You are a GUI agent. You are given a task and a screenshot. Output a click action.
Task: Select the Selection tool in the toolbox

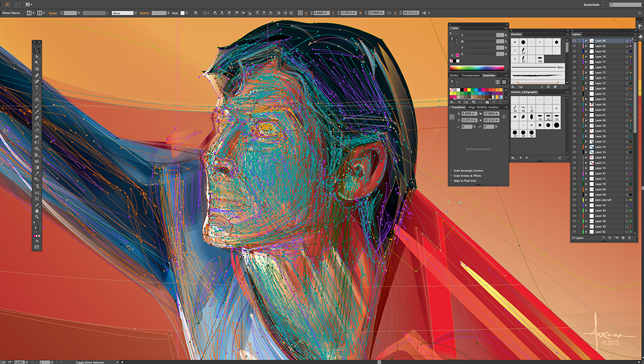pos(36,51)
